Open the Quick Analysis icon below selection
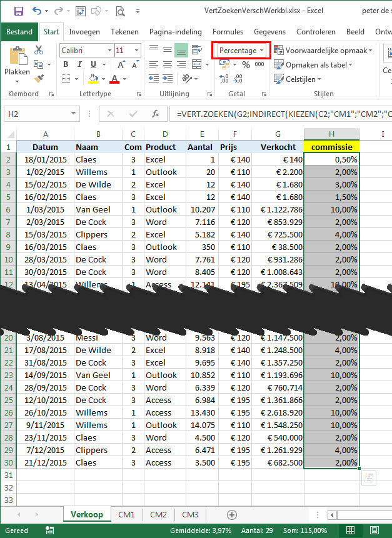The width and height of the screenshot is (392, 538). (369, 478)
